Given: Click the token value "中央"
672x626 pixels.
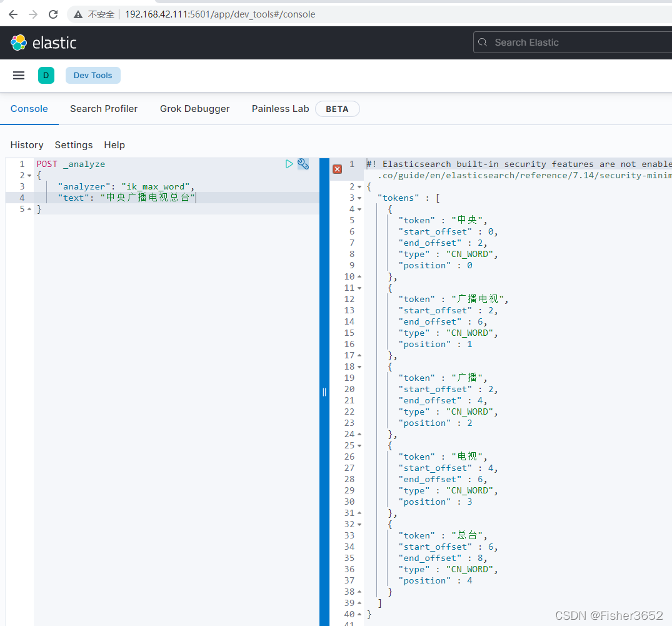Looking at the screenshot, I should [x=467, y=220].
